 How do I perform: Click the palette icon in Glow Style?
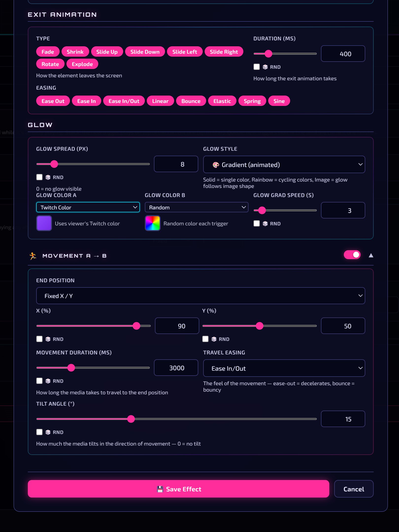[x=216, y=165]
